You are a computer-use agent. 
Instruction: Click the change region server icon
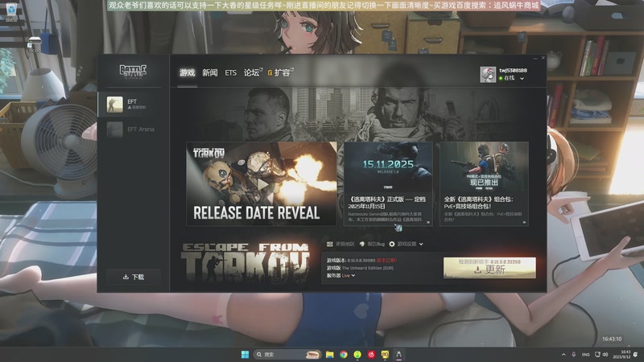[329, 244]
